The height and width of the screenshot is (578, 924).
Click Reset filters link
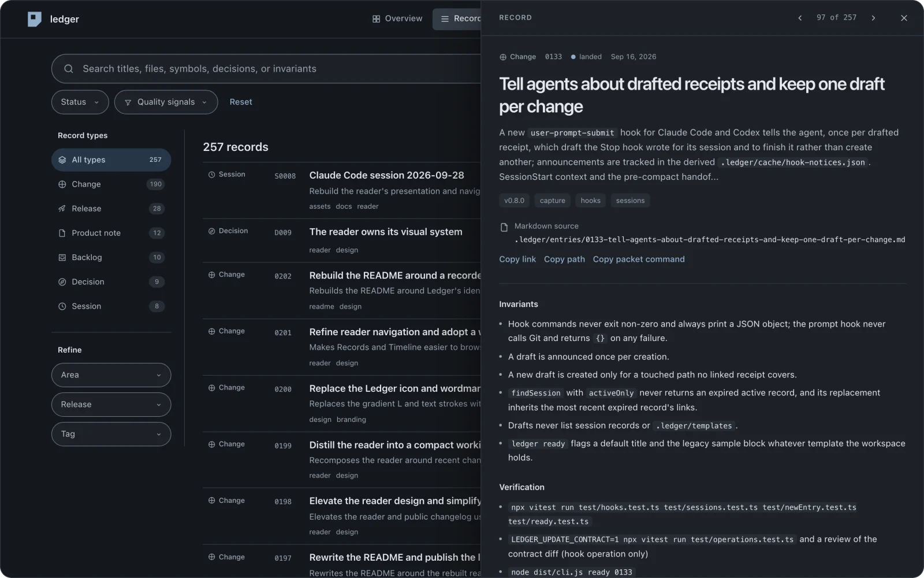click(x=241, y=102)
